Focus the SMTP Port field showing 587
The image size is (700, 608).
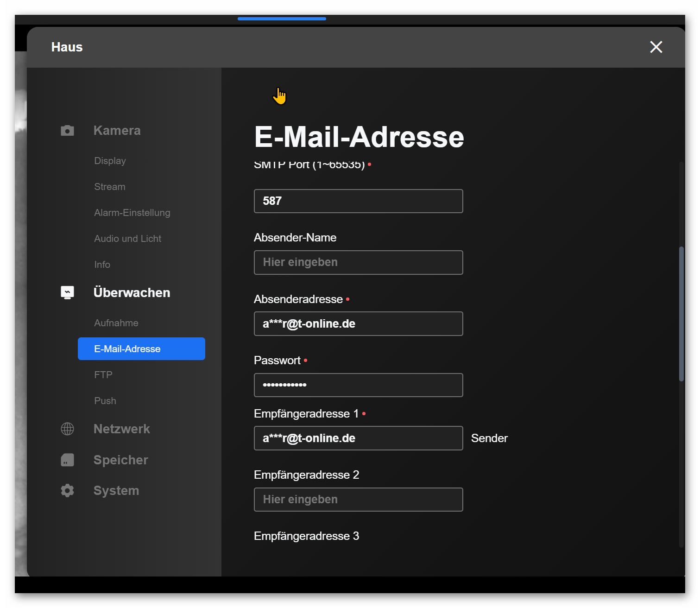(358, 201)
